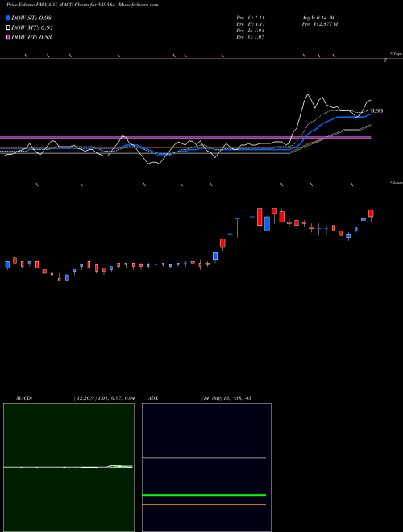The width and height of the screenshot is (403, 532).
Task: Open the dark blue ADX chart panel
Action: pyautogui.click(x=206, y=468)
